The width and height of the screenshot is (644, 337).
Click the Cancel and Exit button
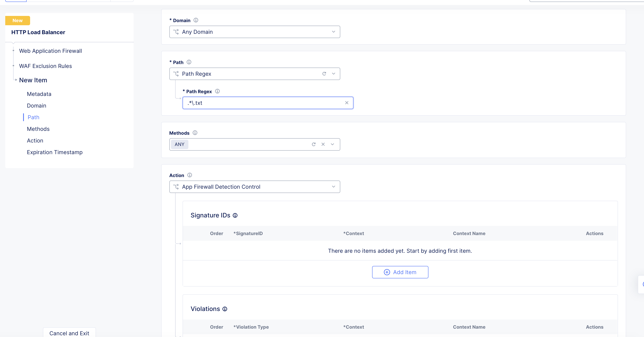pos(69,333)
